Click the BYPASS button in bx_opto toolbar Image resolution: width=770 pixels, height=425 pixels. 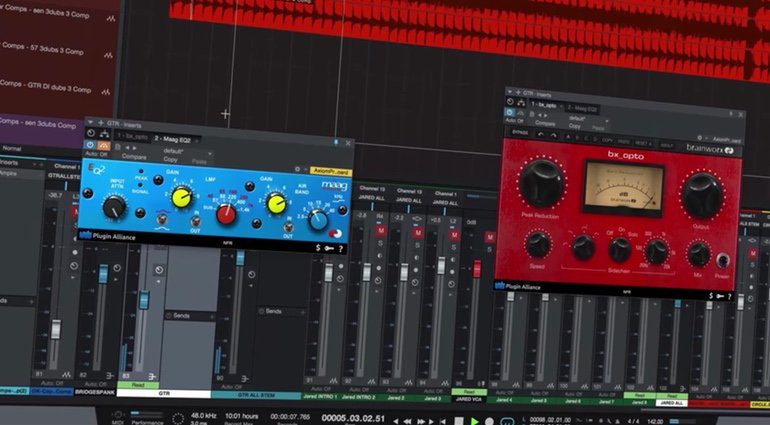(x=520, y=132)
